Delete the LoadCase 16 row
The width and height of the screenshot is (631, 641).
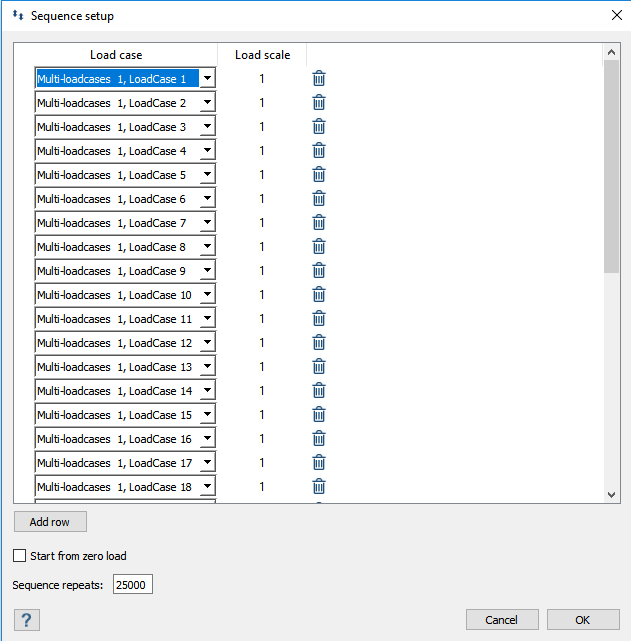click(319, 439)
